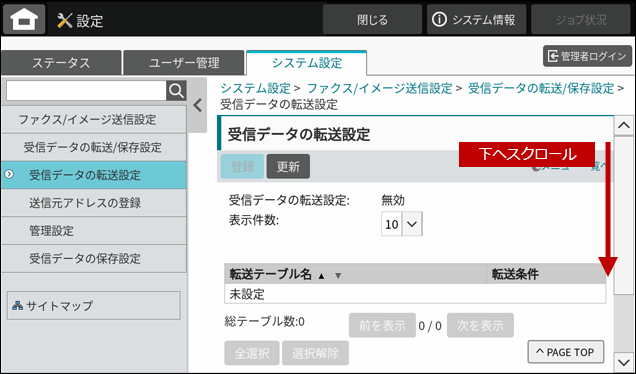Click 選択解除 button
The width and height of the screenshot is (636, 374).
click(315, 353)
